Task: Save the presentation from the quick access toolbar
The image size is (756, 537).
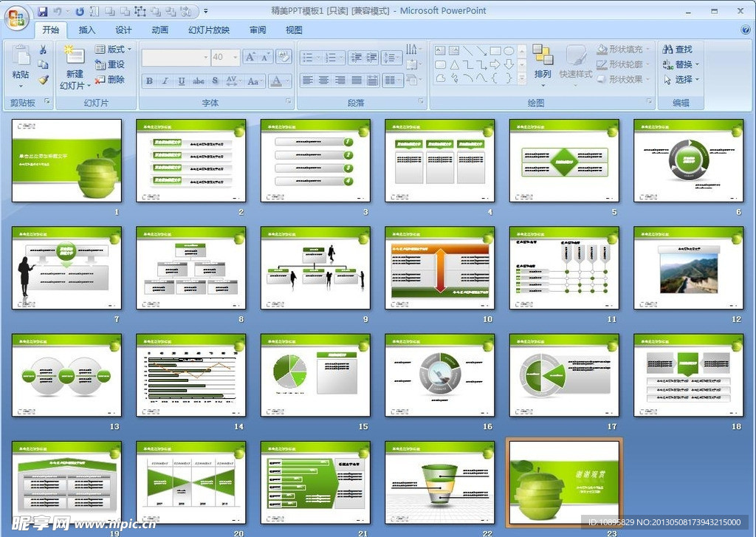Action: (x=42, y=11)
